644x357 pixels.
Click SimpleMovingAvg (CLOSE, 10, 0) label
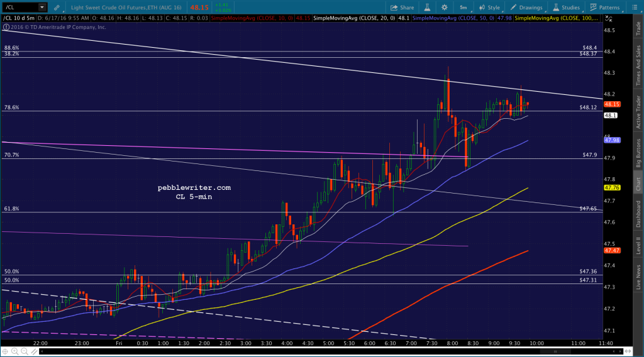252,18
